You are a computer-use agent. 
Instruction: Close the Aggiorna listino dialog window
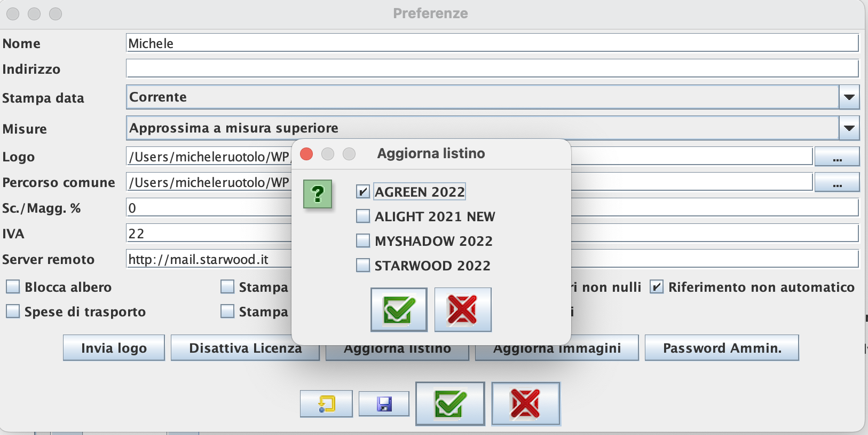tap(306, 154)
